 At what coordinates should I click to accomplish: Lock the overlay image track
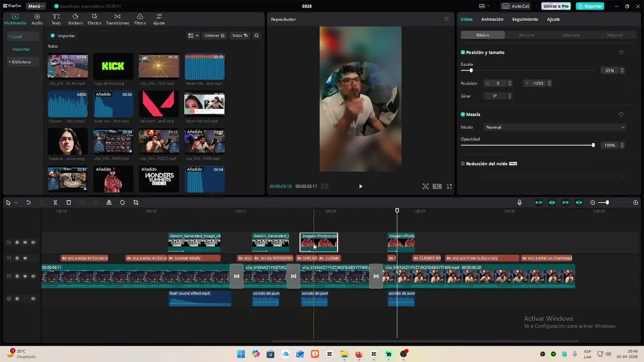click(x=17, y=242)
